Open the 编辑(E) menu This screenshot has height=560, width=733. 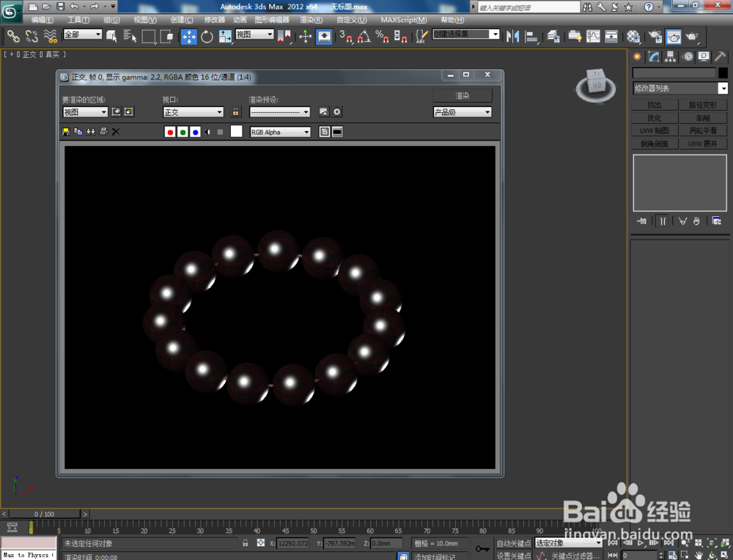(x=42, y=20)
